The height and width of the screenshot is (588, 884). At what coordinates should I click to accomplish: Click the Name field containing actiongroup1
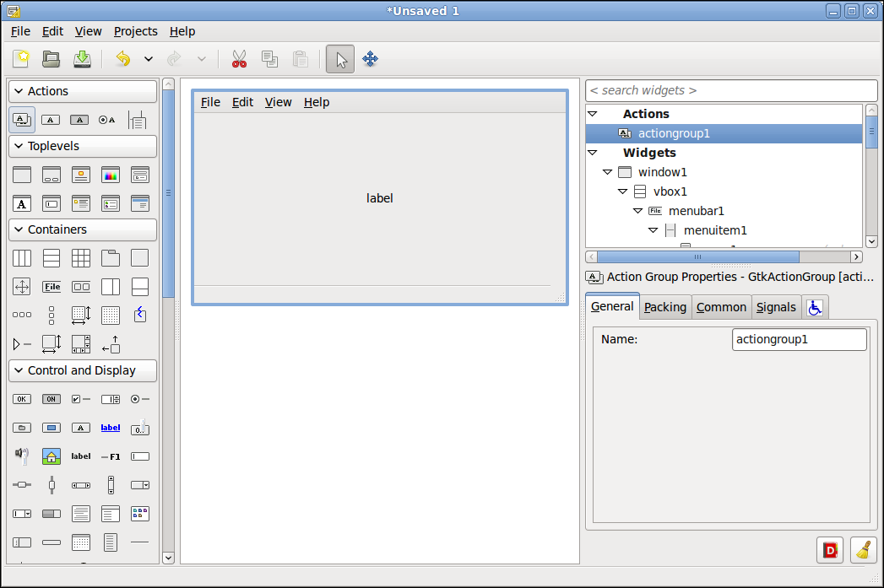[x=799, y=340]
